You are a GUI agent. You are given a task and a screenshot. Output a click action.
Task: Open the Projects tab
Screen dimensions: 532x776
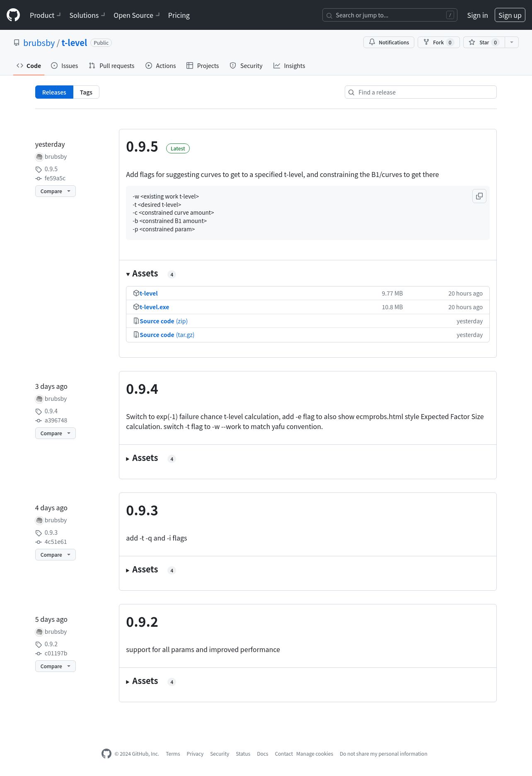[203, 65]
